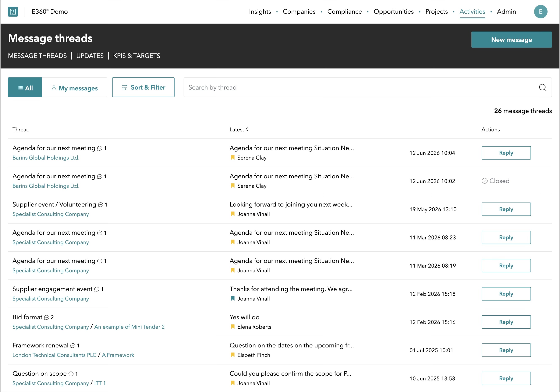560x392 pixels.
Task: Reply to Framework renewal thread
Action: pos(506,350)
